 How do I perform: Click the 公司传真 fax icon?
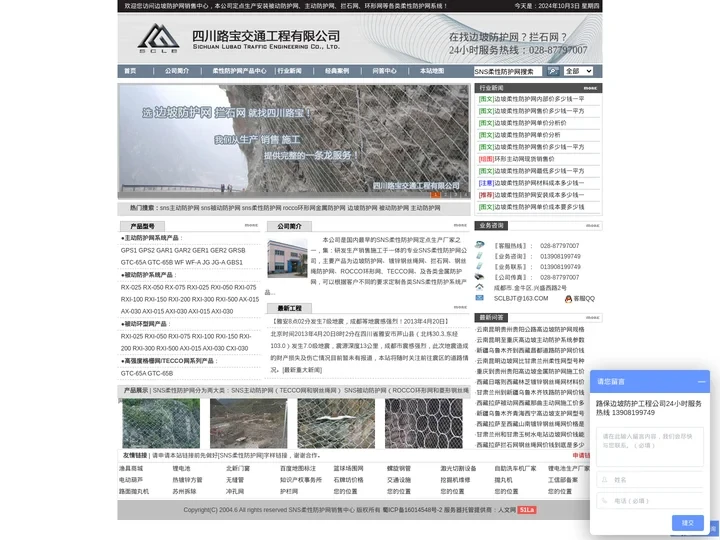point(479,276)
